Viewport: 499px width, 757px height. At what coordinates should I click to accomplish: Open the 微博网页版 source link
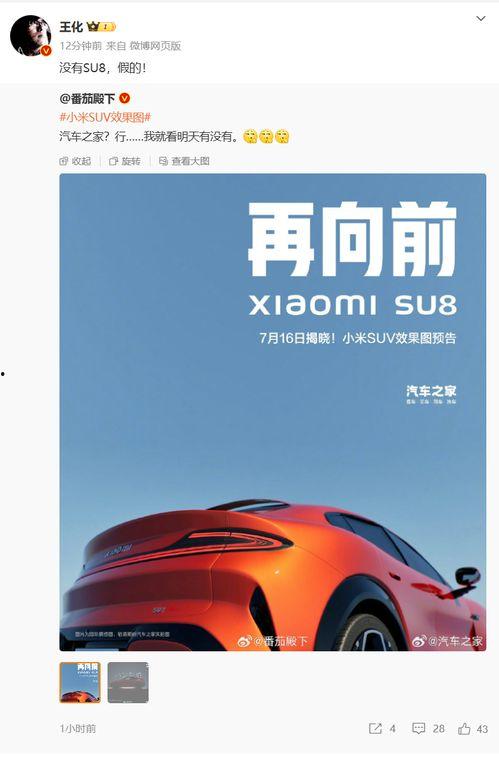pos(155,46)
